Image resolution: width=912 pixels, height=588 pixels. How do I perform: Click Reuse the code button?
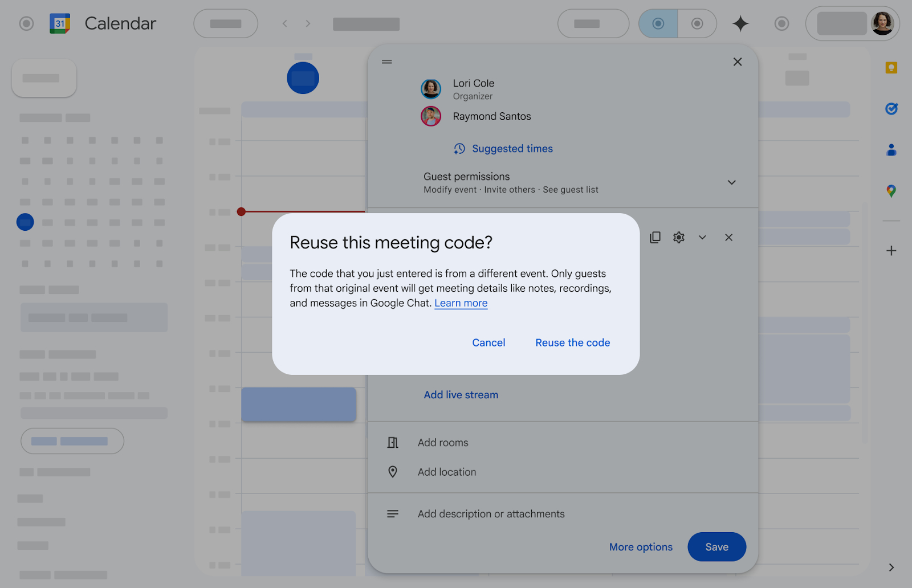(572, 342)
